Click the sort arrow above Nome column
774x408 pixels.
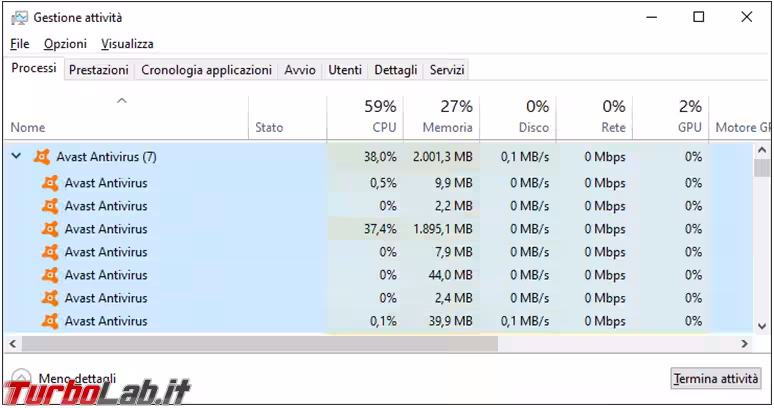122,100
